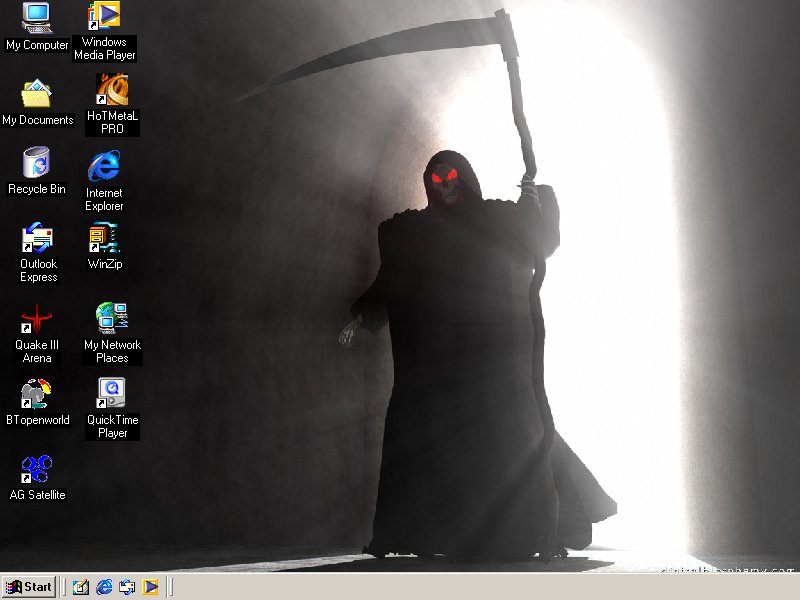
Task: Launch Windows Media Player from Quick Launch
Action: [x=150, y=587]
